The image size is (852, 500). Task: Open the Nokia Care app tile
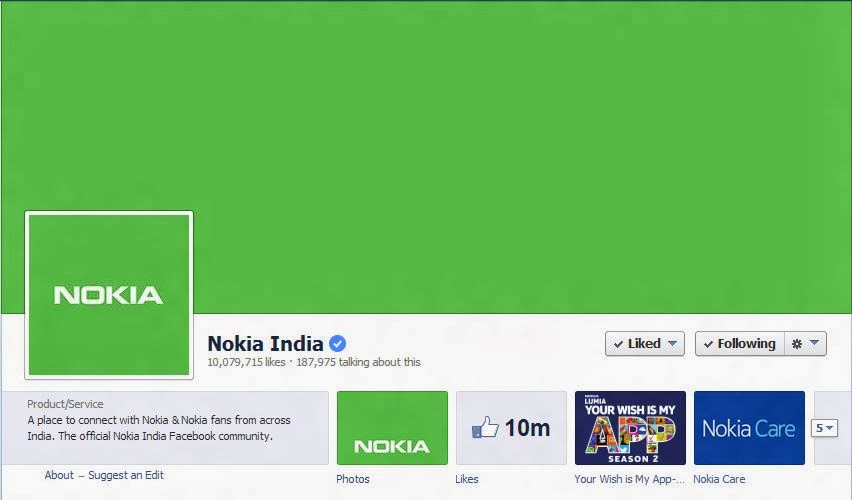[749, 428]
